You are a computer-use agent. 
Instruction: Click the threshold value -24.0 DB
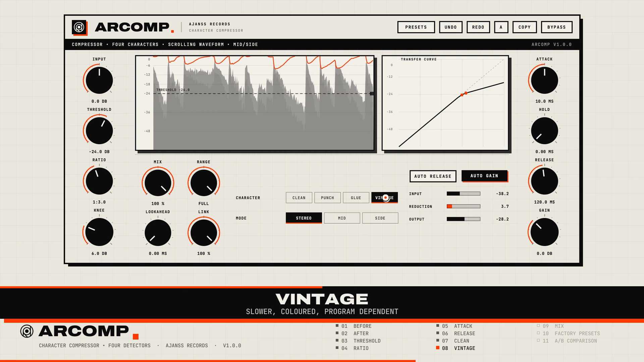pyautogui.click(x=99, y=152)
